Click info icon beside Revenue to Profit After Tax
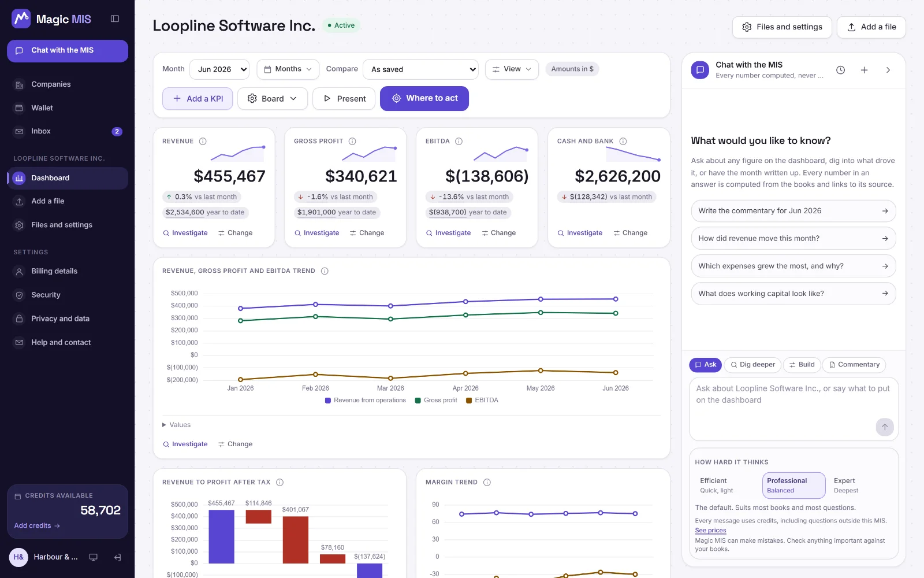 click(x=280, y=482)
